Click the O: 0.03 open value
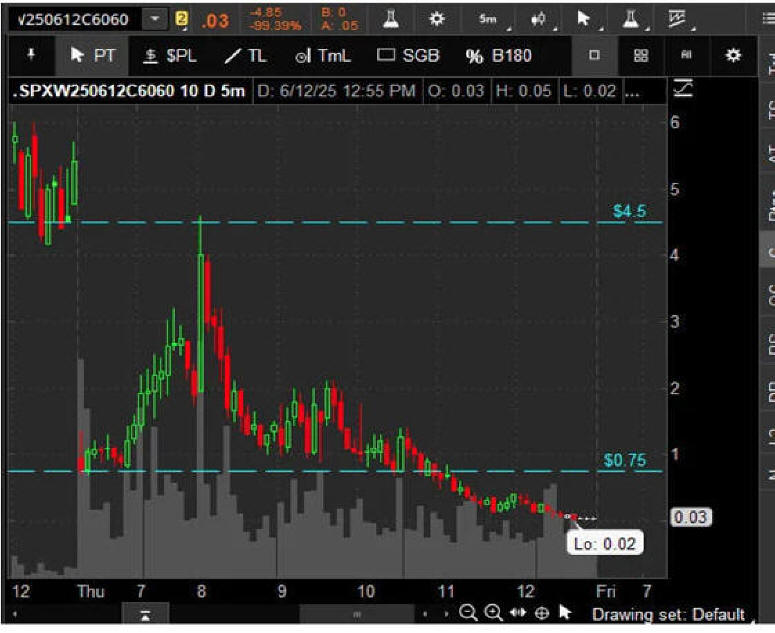Viewport: 775px width, 633px height. pos(456,91)
